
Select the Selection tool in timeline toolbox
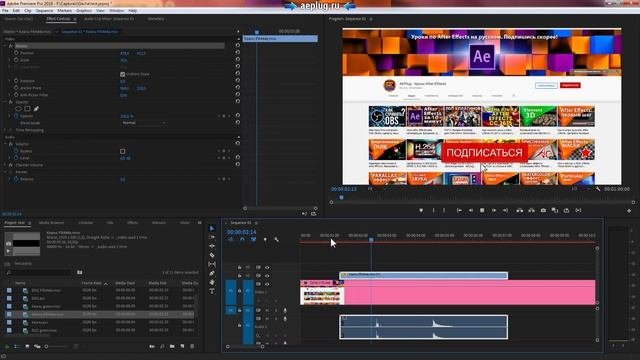pyautogui.click(x=212, y=228)
